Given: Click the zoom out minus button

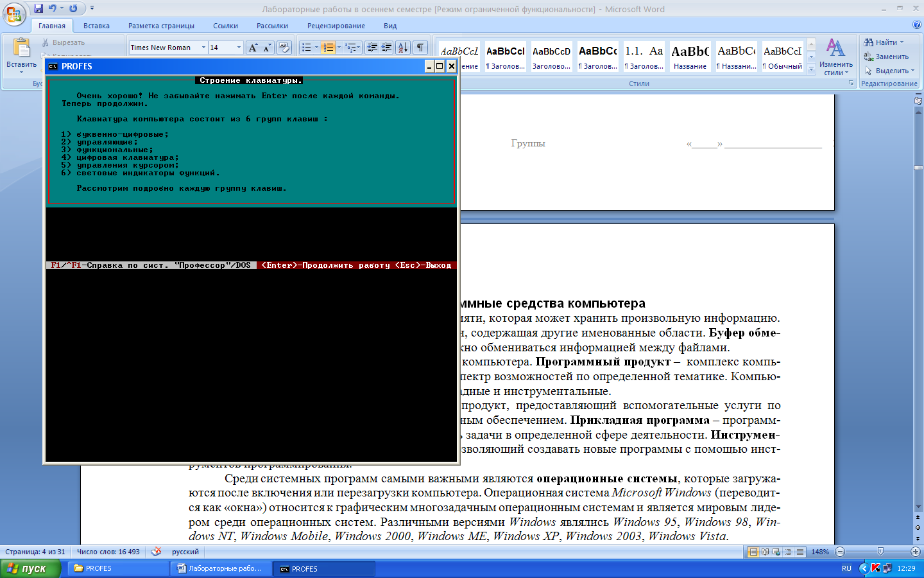Looking at the screenshot, I should point(840,552).
